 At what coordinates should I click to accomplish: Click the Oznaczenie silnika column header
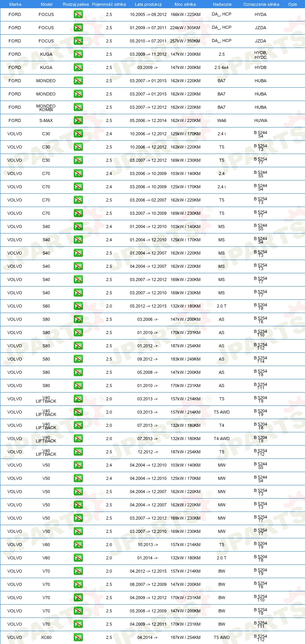click(261, 4)
